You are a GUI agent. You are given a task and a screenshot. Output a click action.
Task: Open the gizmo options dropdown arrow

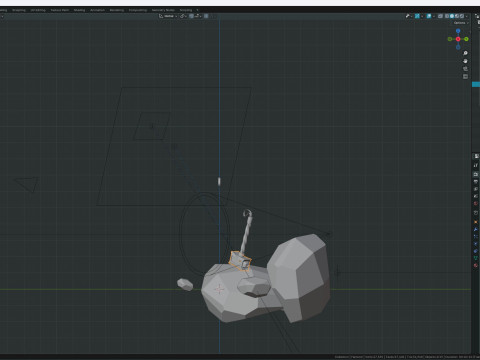[422, 16]
